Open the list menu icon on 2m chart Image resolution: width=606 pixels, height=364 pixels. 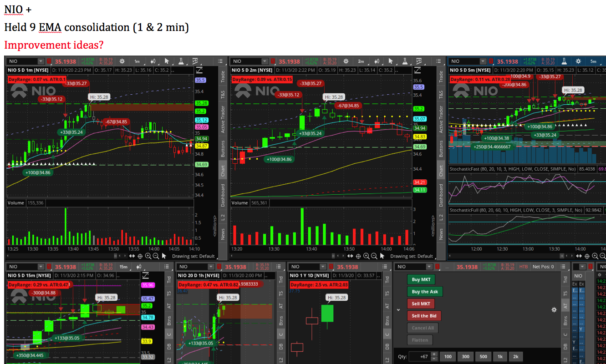[438, 61]
